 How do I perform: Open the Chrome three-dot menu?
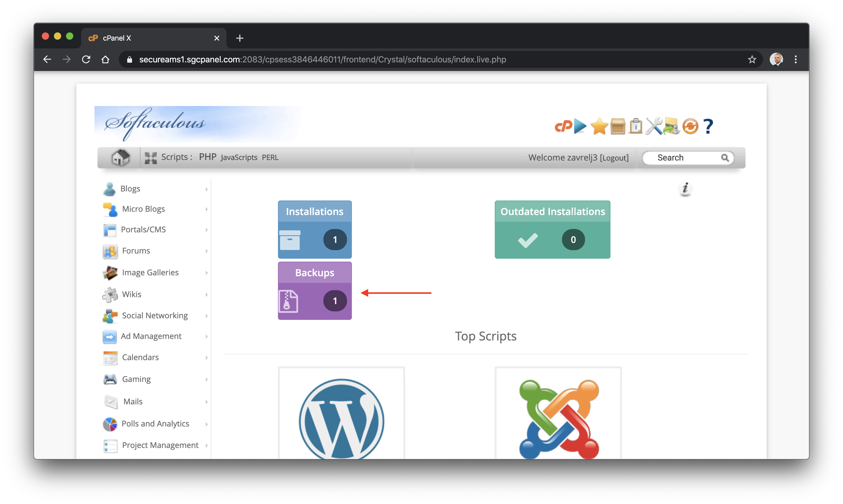tap(796, 60)
